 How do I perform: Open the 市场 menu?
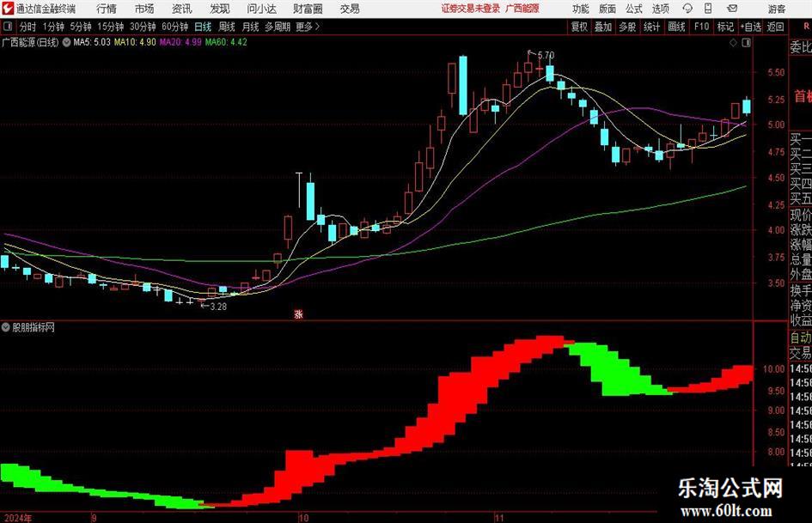tap(144, 9)
